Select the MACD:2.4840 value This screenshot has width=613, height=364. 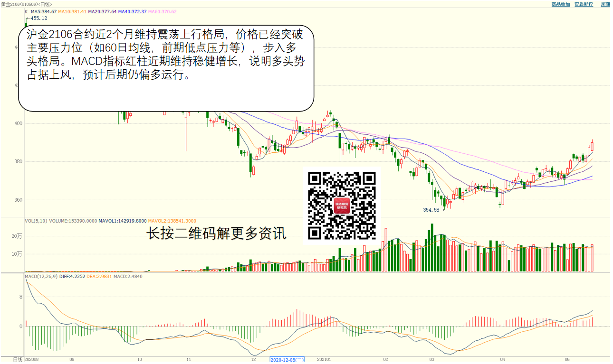coord(127,276)
